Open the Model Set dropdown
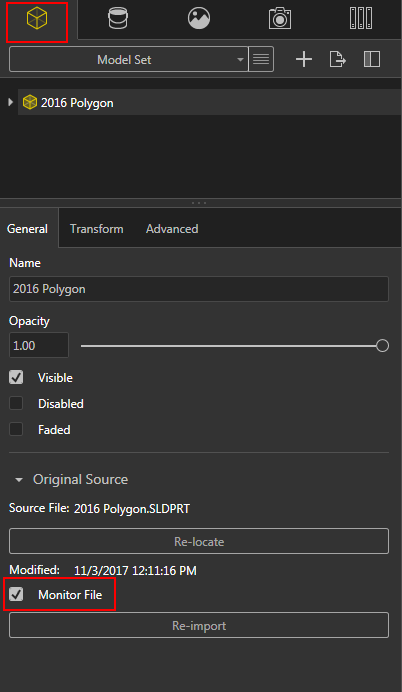 tap(128, 59)
